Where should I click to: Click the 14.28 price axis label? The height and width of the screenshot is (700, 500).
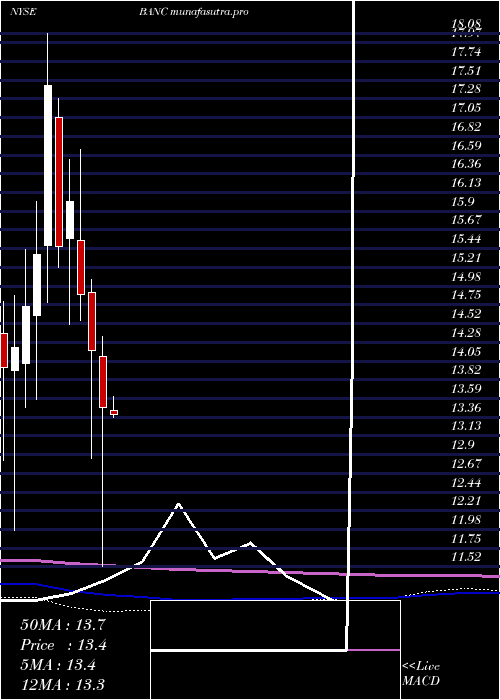click(x=466, y=333)
